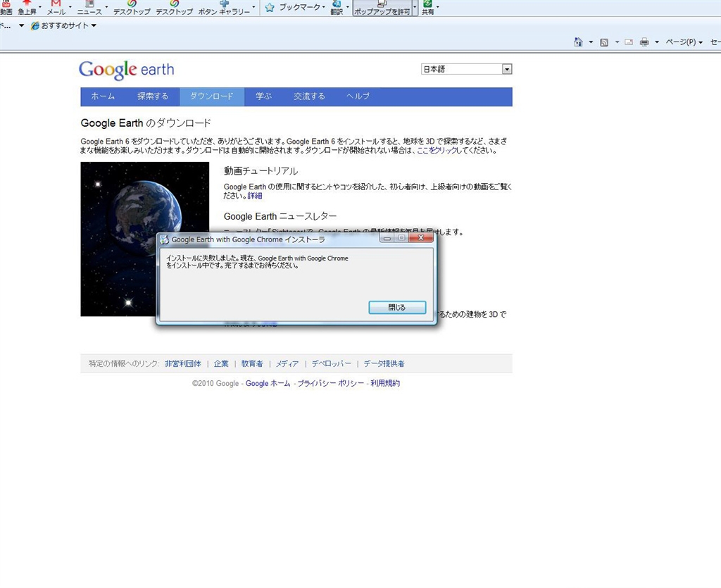This screenshot has width=721, height=588.
Task: Click the RSS feeds icon
Action: [604, 42]
